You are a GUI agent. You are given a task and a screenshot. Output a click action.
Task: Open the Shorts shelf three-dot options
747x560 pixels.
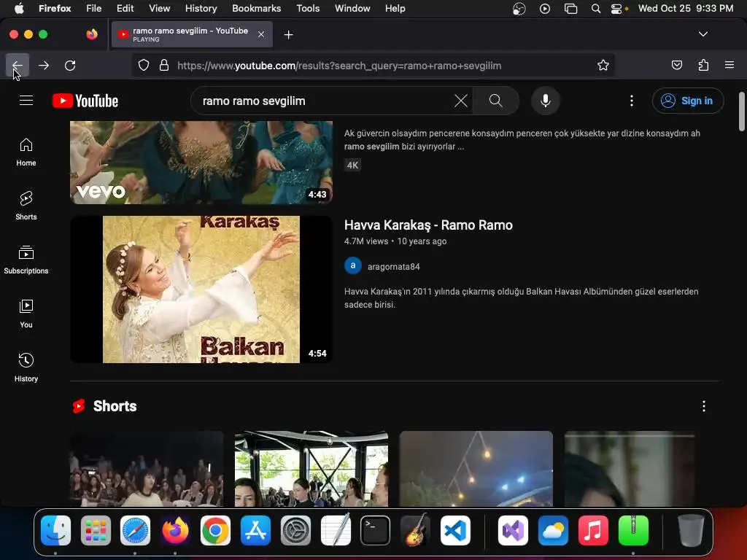[704, 405]
